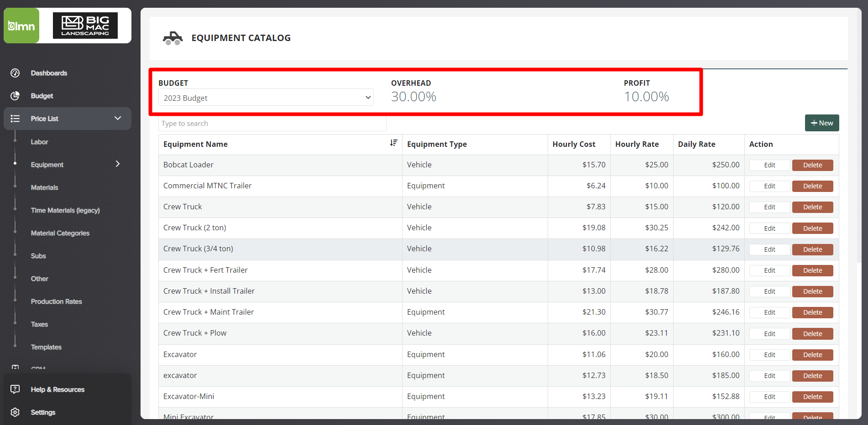Viewport: 868px width, 425px height.
Task: Delete Crew Truck (2 ton)
Action: [x=812, y=228]
